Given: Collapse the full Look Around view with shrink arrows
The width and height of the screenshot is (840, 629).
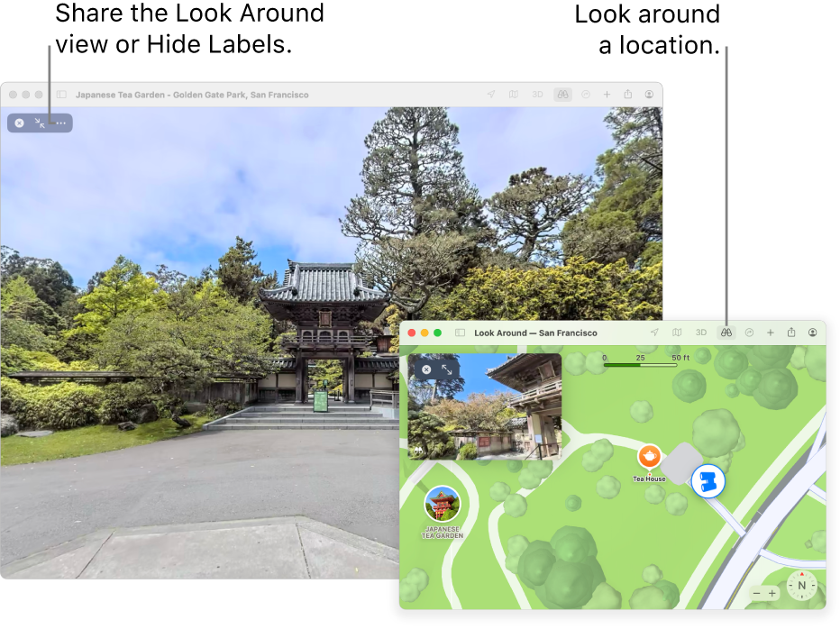Looking at the screenshot, I should coord(40,123).
